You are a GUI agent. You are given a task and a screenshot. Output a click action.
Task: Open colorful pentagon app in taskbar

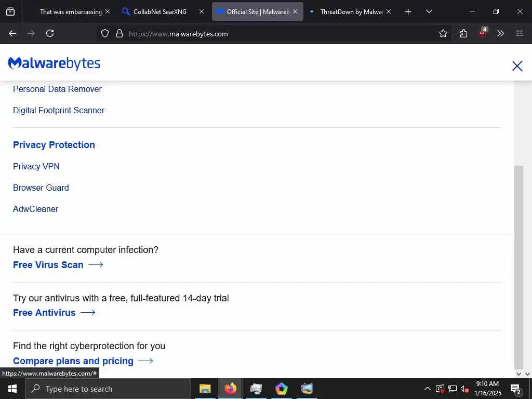click(x=282, y=389)
